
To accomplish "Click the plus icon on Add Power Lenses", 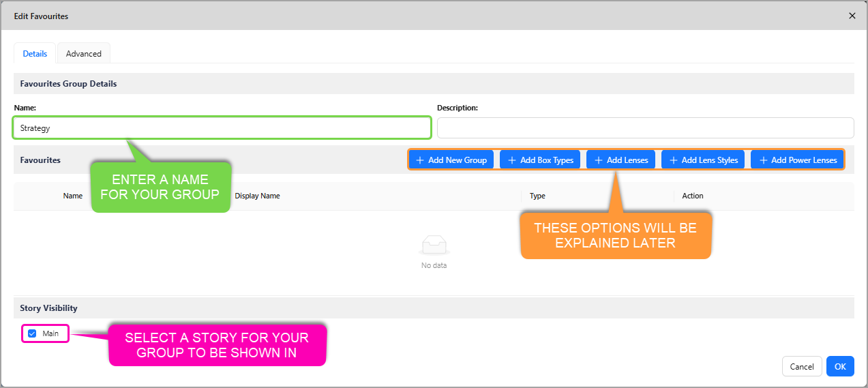I will pos(763,160).
